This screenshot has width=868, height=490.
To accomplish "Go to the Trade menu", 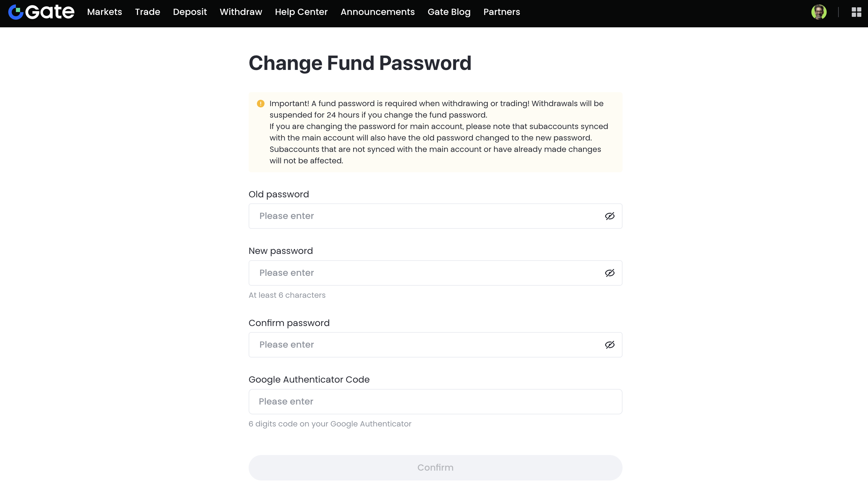I will tap(148, 12).
